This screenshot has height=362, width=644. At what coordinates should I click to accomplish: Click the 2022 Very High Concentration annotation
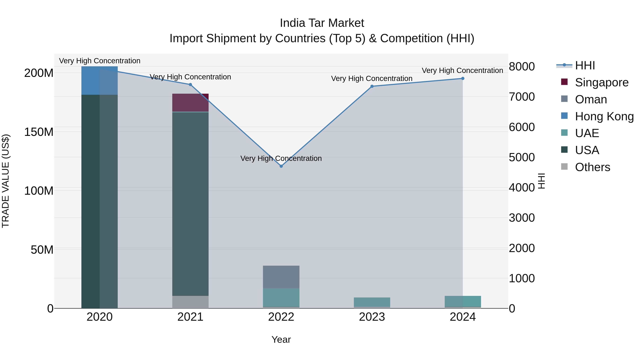281,158
